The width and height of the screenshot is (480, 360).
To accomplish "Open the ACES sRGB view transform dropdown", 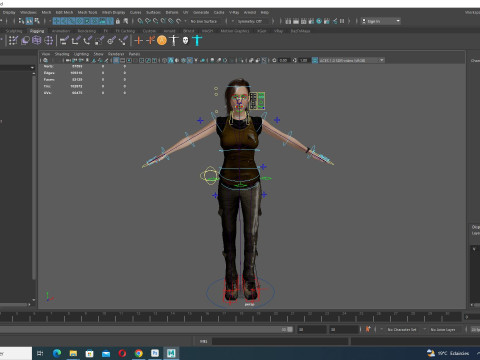I will click(x=352, y=60).
